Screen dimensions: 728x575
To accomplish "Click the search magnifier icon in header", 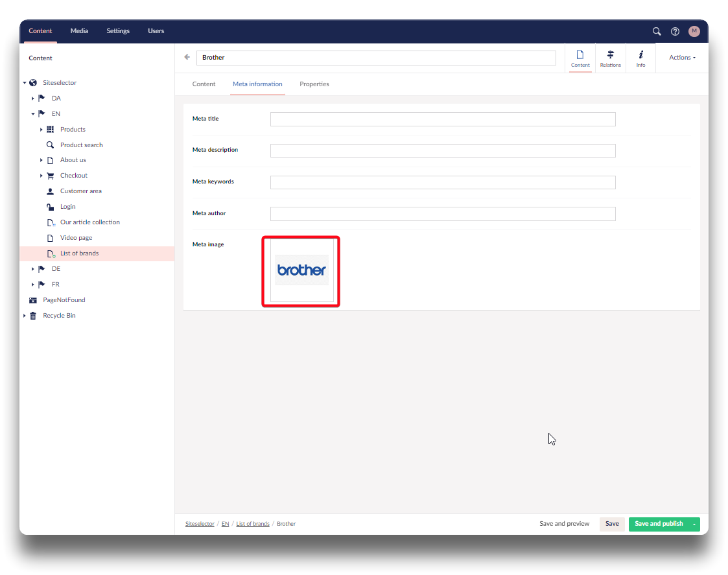I will coord(657,31).
